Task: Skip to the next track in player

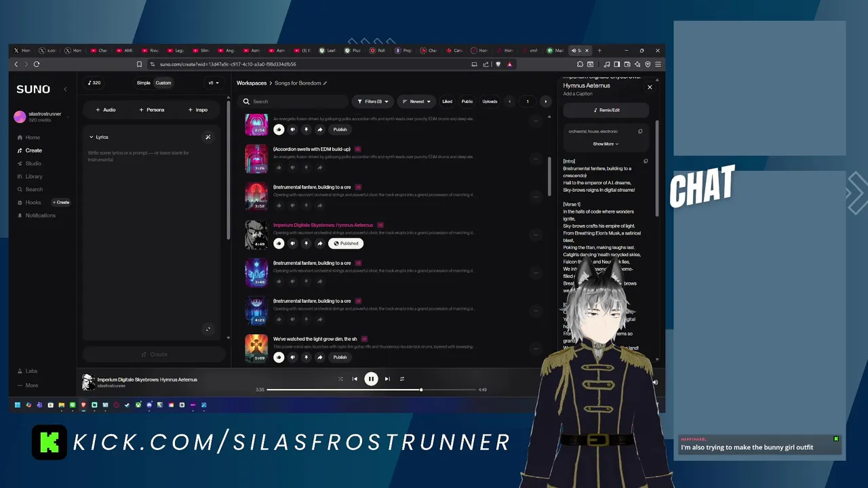Action: [x=387, y=379]
